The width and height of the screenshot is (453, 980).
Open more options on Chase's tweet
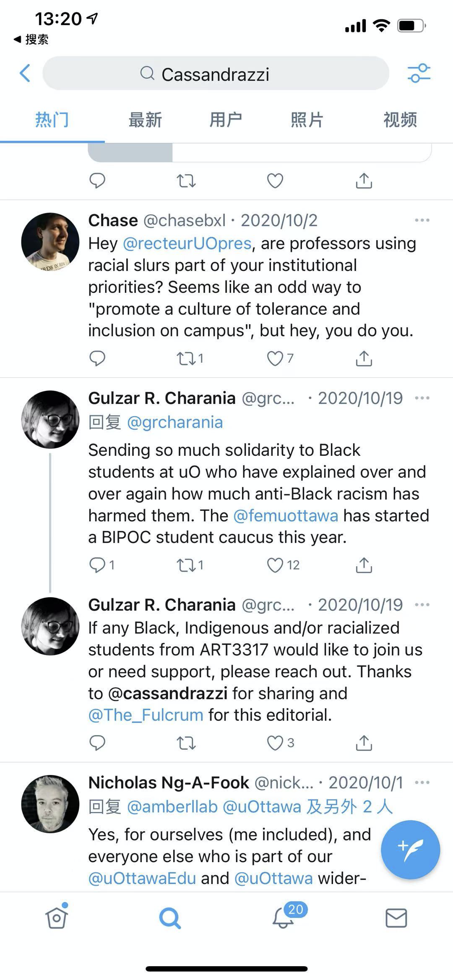(x=422, y=220)
